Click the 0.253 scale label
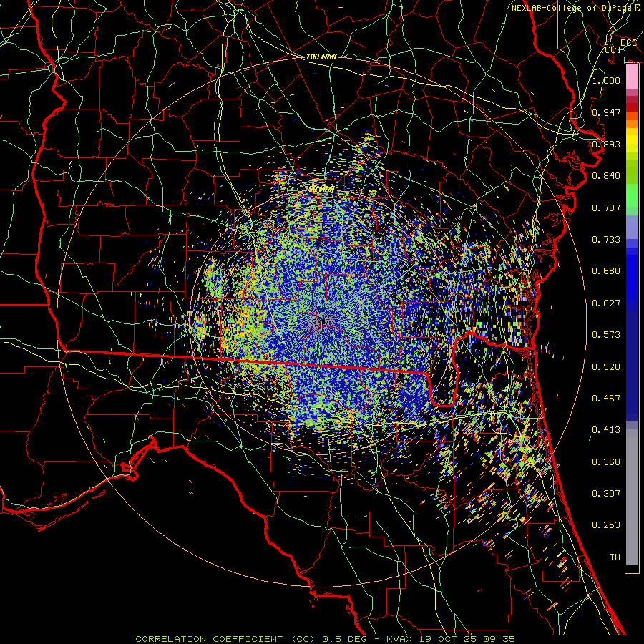The width and height of the screenshot is (644, 644). (606, 525)
